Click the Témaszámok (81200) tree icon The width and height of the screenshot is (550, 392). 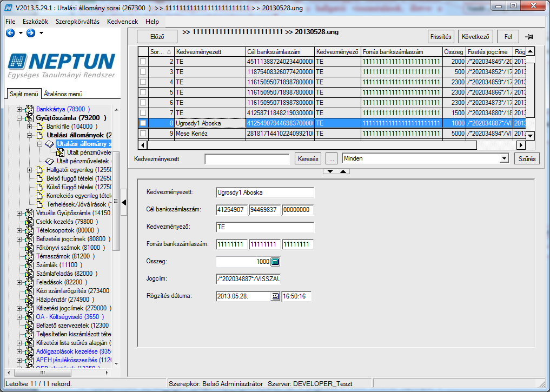pos(29,256)
